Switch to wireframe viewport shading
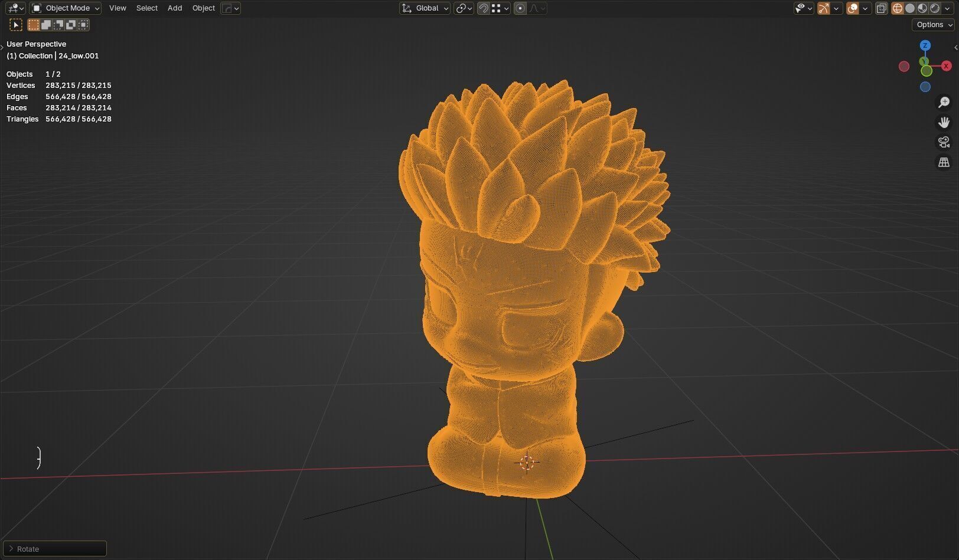Image resolution: width=959 pixels, height=560 pixels. 898,8
